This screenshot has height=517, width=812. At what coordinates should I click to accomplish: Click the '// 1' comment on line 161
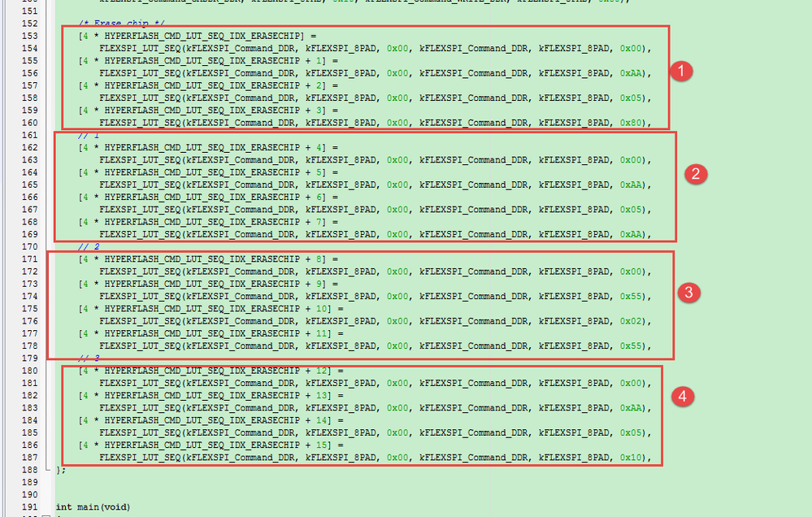[x=89, y=135]
